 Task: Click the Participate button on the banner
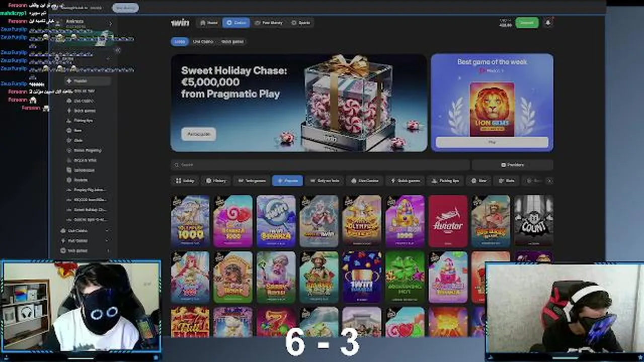[x=199, y=134]
